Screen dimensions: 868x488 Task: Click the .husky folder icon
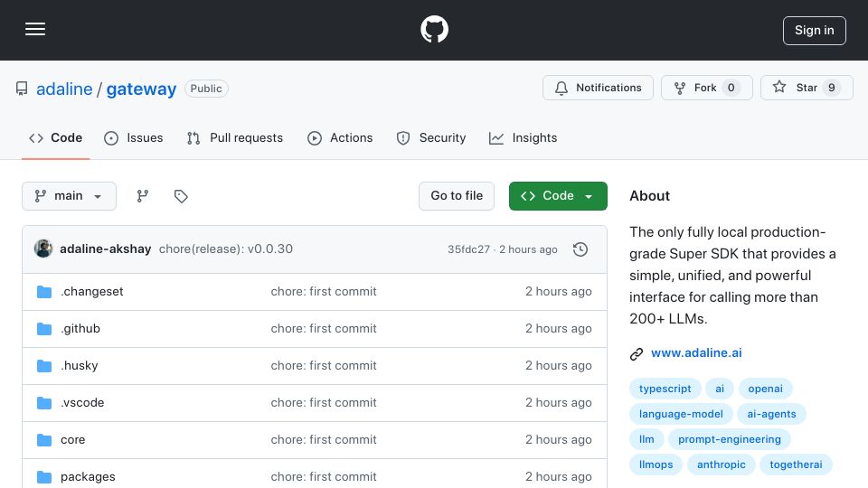click(x=44, y=366)
